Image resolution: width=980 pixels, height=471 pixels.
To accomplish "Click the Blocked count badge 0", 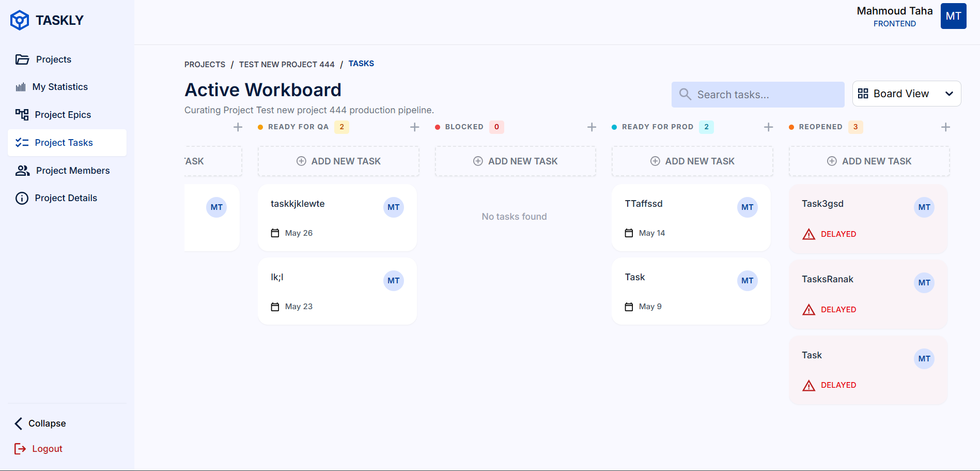I will pyautogui.click(x=496, y=127).
